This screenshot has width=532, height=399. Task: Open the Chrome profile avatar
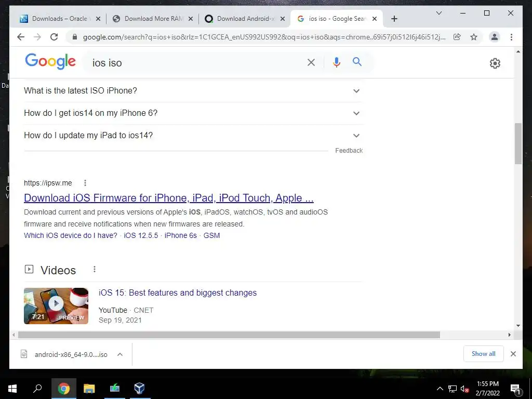coord(495,37)
